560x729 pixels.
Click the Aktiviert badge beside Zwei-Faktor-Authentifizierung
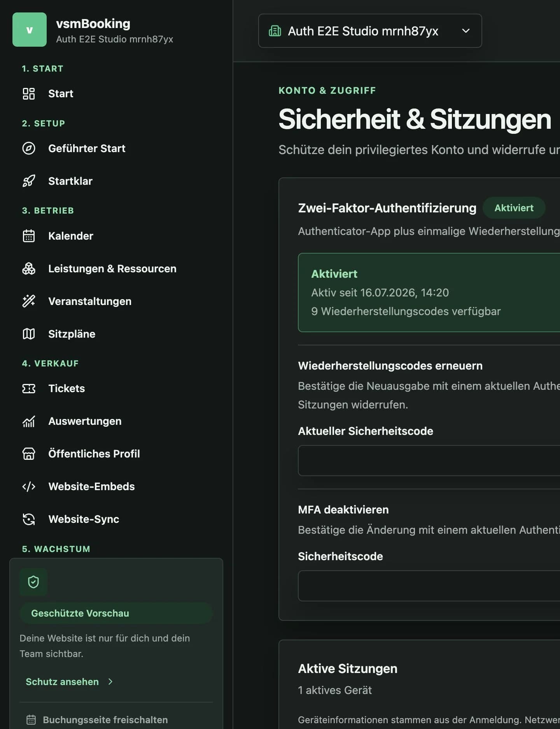(514, 208)
